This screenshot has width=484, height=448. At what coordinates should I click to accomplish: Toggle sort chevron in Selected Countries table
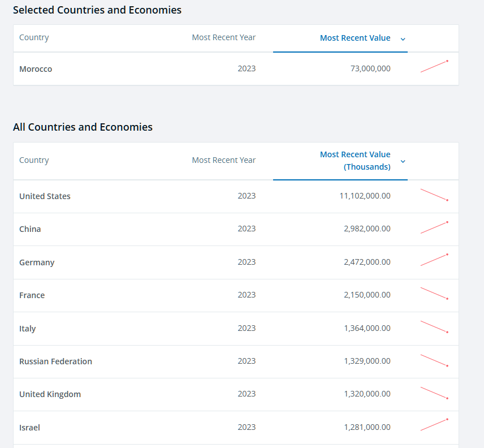click(403, 39)
